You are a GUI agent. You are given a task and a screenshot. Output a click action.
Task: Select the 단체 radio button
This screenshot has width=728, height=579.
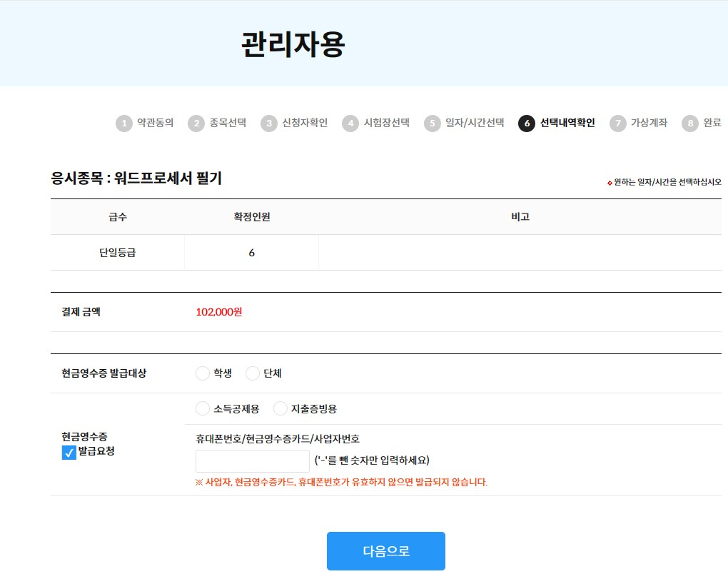(253, 373)
